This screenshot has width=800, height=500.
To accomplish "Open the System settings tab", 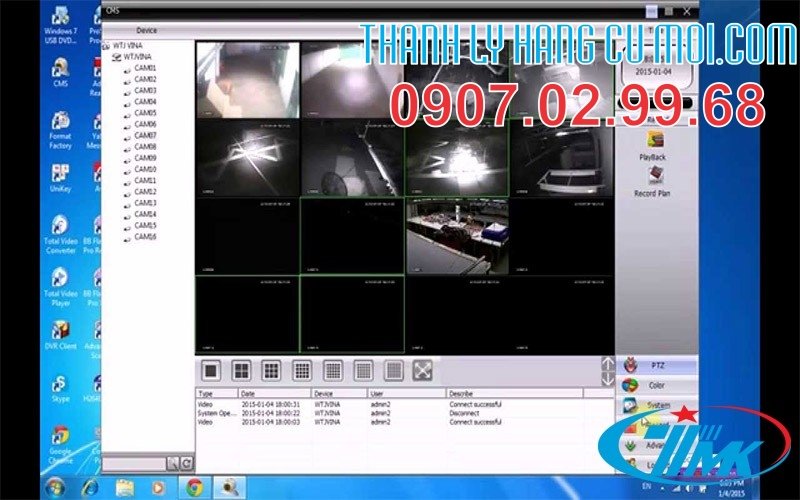I will click(657, 405).
